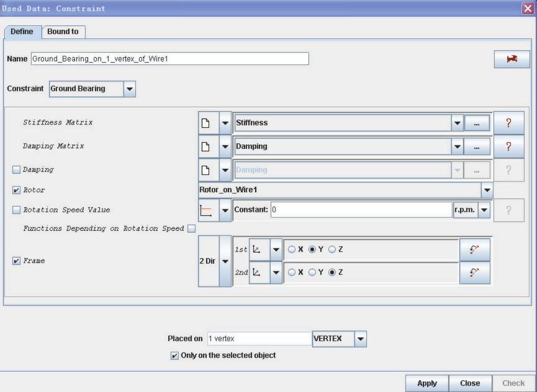The width and height of the screenshot is (537, 392).
Task: Enable the Damping checkbox
Action: tap(16, 169)
